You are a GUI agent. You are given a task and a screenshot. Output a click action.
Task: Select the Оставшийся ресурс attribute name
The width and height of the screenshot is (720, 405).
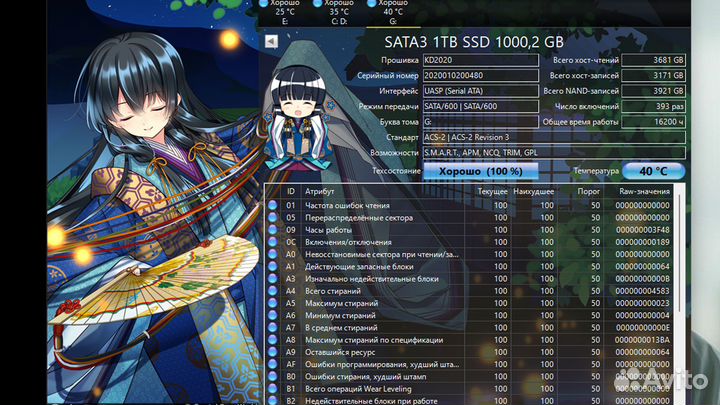point(340,352)
